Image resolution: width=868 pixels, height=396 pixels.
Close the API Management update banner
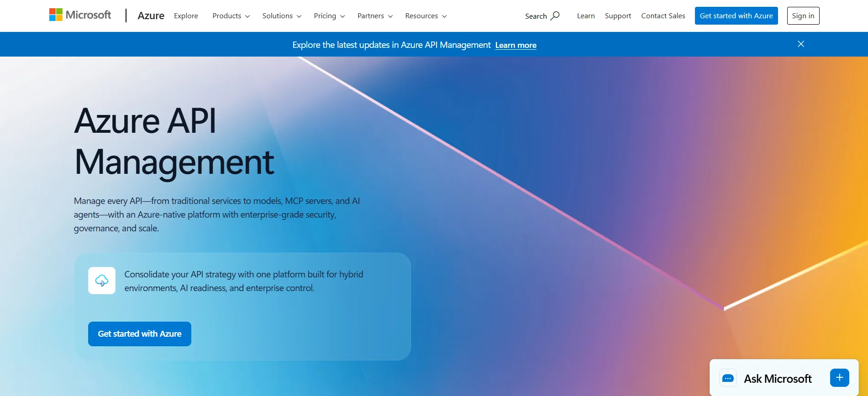[801, 44]
